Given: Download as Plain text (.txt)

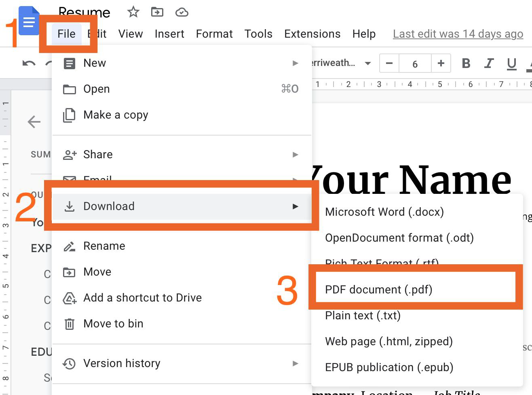Looking at the screenshot, I should (417, 316).
